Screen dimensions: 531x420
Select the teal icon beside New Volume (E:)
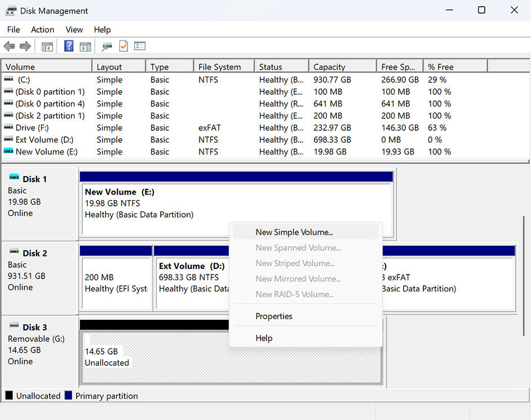[8, 151]
